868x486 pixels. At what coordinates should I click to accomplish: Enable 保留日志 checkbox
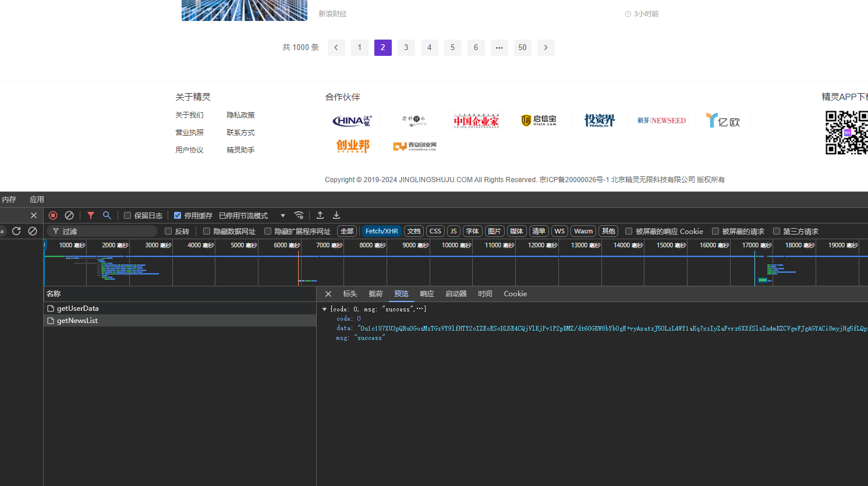pyautogui.click(x=127, y=215)
